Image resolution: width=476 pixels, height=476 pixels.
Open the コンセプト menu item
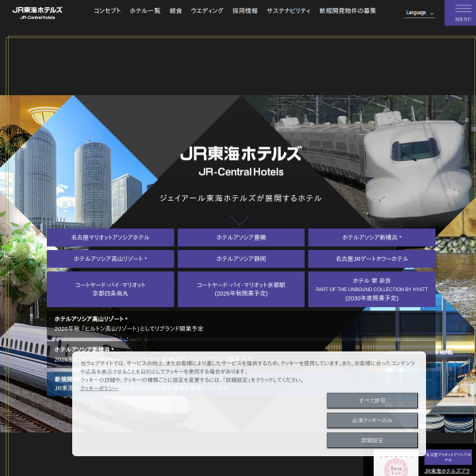click(107, 11)
